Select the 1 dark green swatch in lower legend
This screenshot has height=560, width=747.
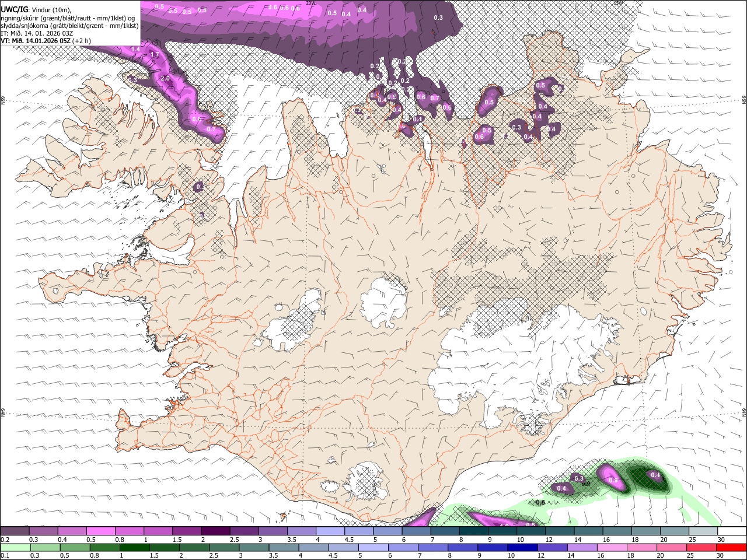pyautogui.click(x=134, y=547)
